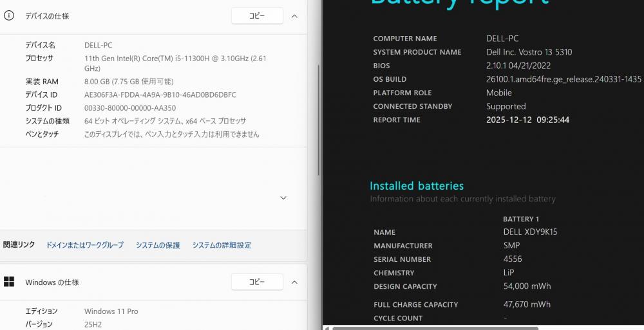
Task: Click the Information about each installed battery subtitle
Action: 462,199
